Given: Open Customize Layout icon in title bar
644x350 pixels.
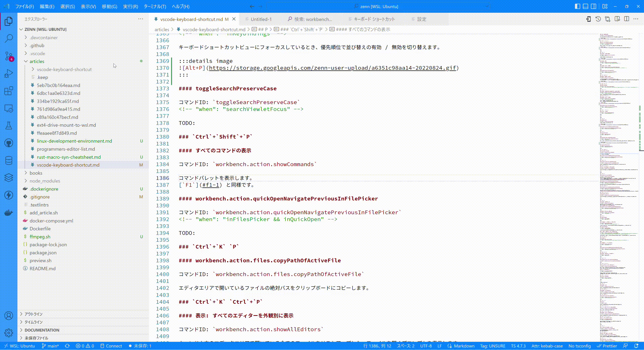Looking at the screenshot, I should coord(605,6).
